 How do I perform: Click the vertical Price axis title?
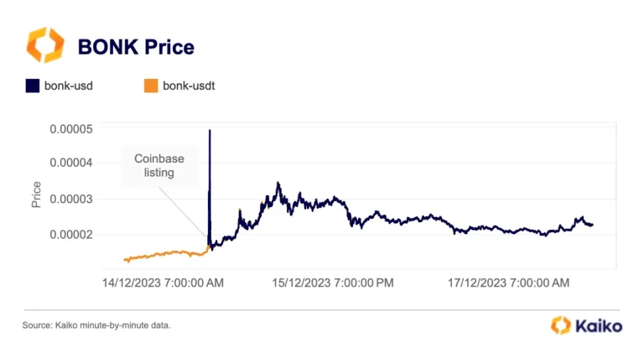point(36,195)
